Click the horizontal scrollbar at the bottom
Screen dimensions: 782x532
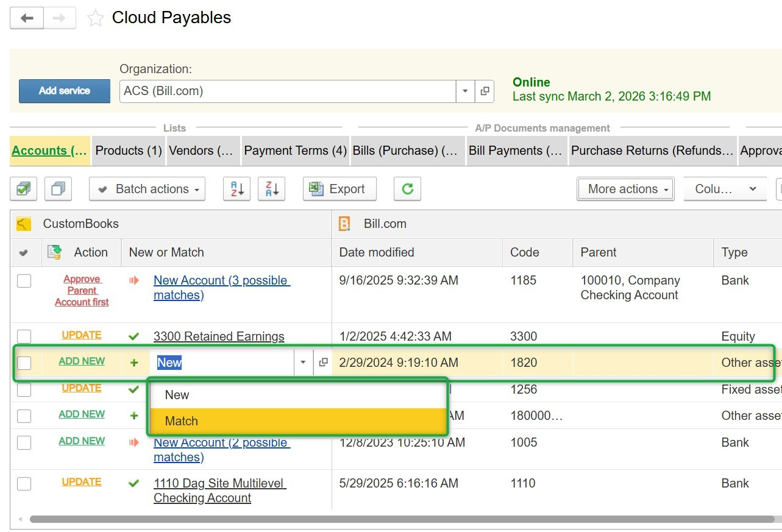(x=402, y=519)
